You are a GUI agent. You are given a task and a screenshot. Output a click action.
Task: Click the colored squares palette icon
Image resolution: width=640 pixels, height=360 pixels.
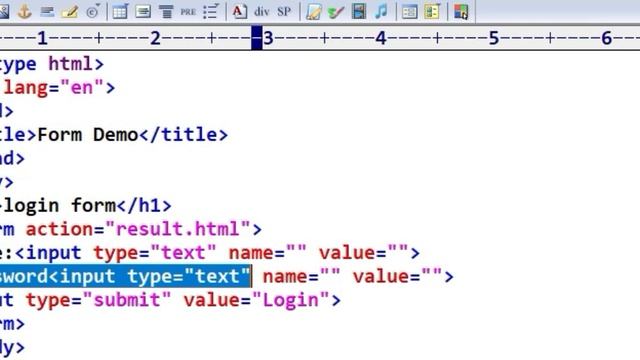461,11
